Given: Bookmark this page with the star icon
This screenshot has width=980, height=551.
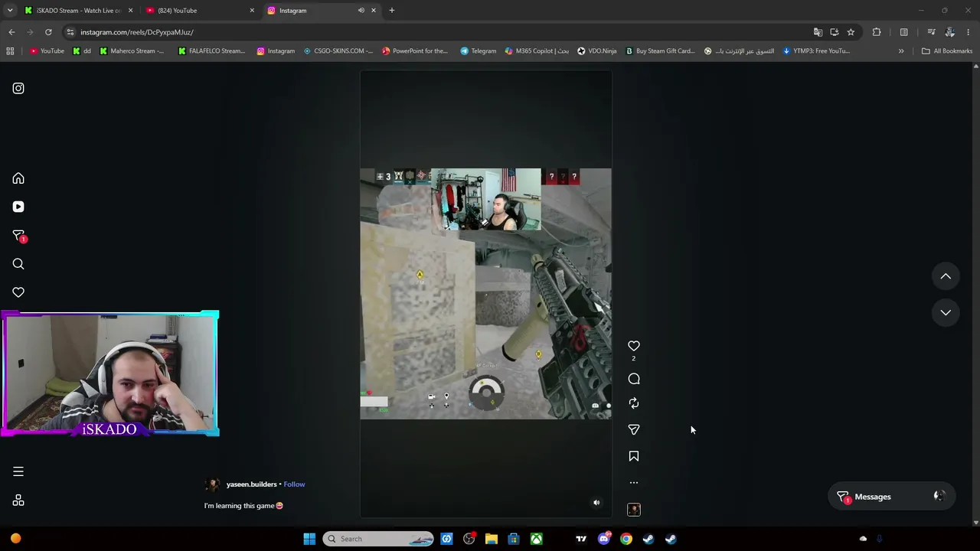Looking at the screenshot, I should click(851, 32).
